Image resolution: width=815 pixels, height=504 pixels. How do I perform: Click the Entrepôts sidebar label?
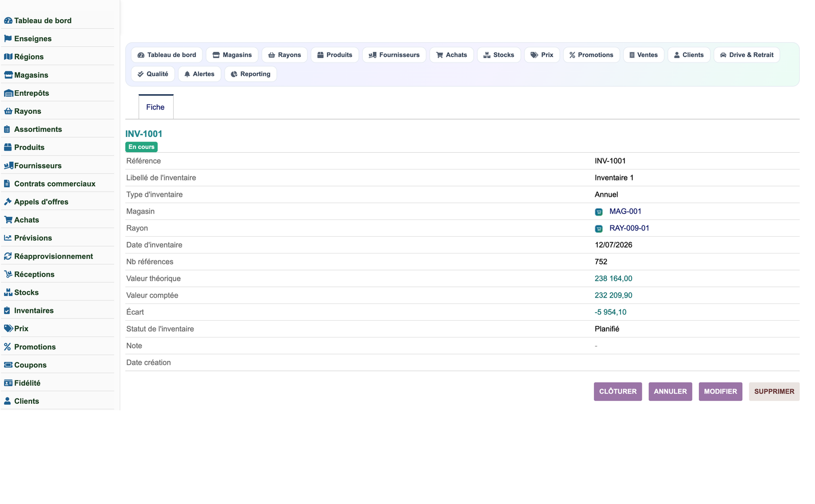click(x=32, y=93)
